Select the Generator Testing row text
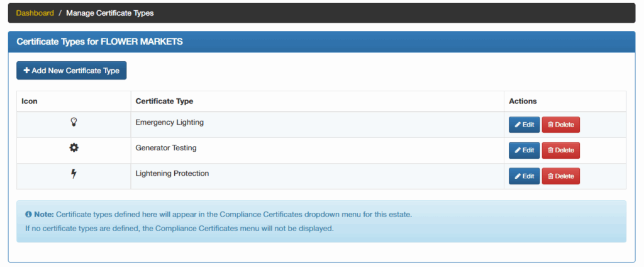 pos(166,148)
